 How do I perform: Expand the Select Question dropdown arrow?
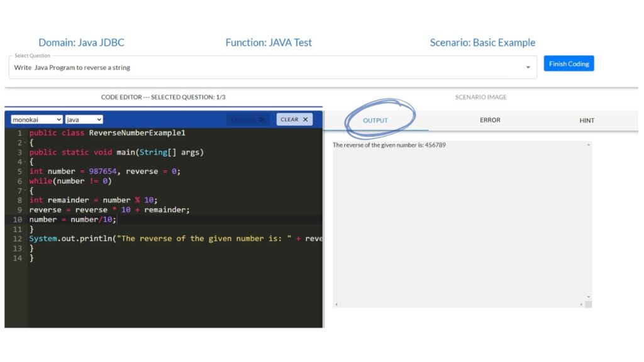(x=528, y=68)
